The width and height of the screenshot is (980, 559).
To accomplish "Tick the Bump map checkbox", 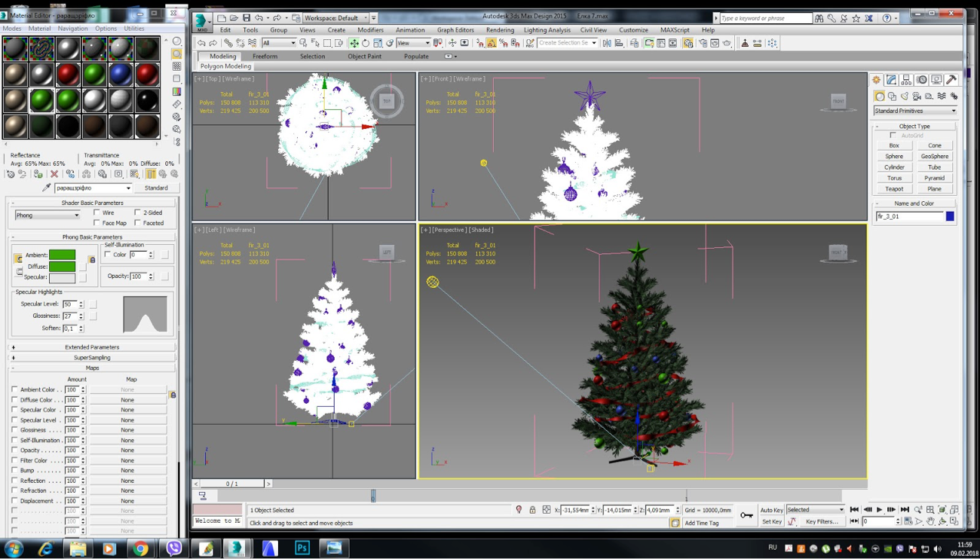I will coord(14,470).
